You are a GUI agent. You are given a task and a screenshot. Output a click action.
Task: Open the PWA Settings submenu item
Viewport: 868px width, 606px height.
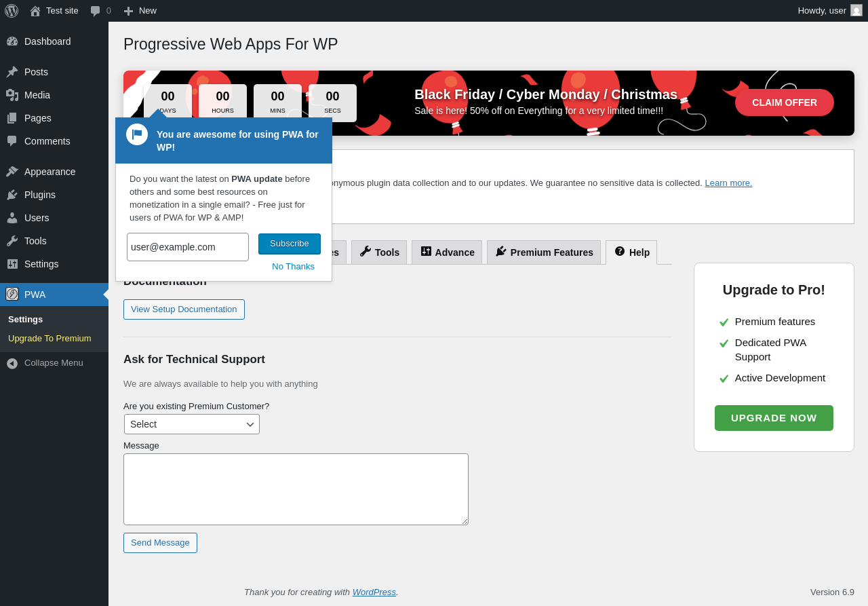point(25,319)
